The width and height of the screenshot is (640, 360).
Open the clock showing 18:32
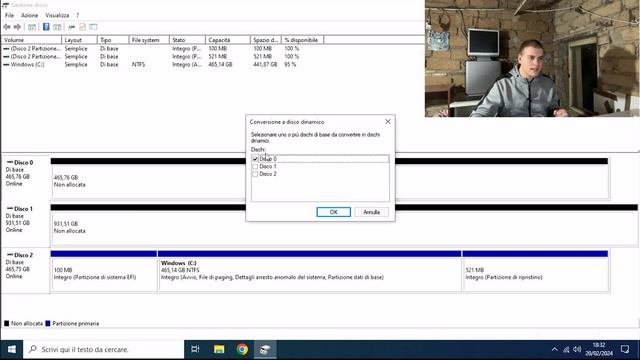[x=599, y=349]
